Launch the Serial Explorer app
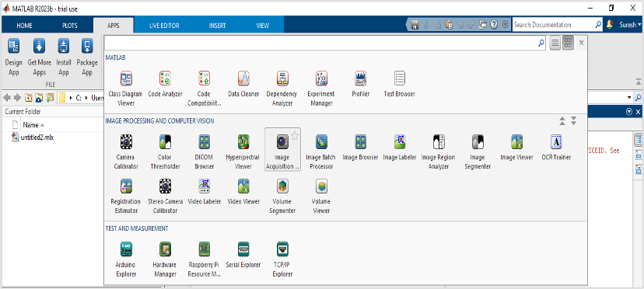Screen dimensions: 644x289 (x=243, y=256)
